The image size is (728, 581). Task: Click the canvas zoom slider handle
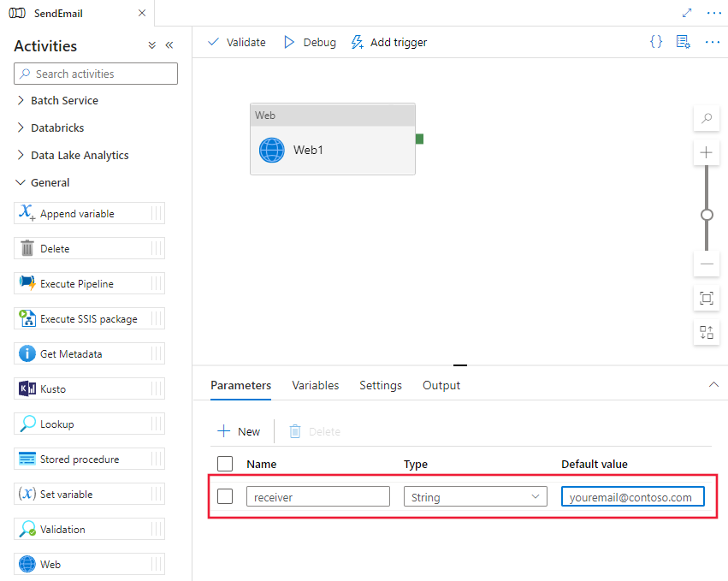706,214
